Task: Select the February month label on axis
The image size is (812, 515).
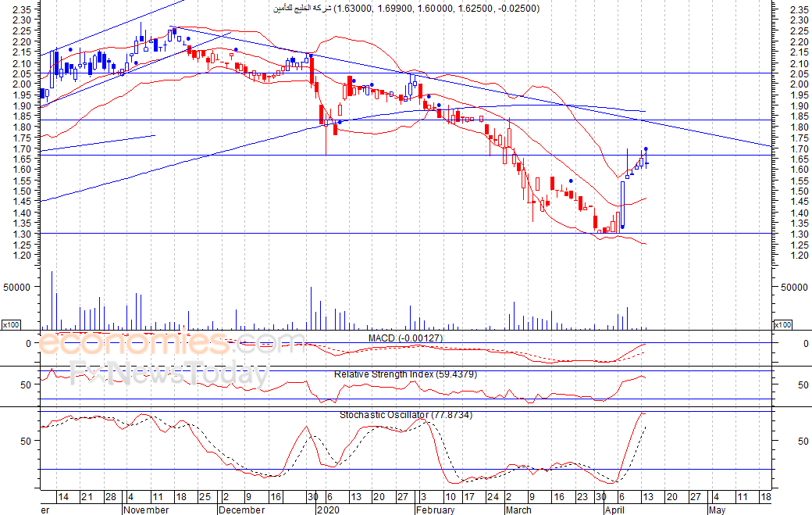Action: [436, 510]
